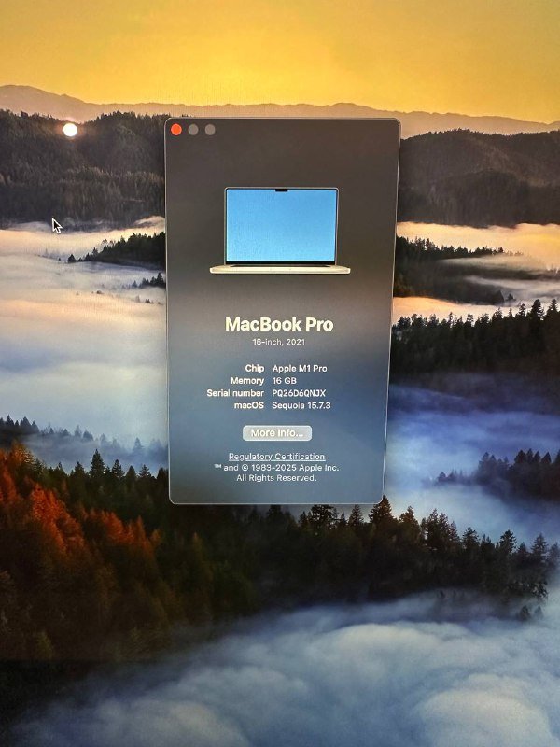Click the MacBook Pro title text
This screenshot has width=560, height=747.
click(279, 324)
